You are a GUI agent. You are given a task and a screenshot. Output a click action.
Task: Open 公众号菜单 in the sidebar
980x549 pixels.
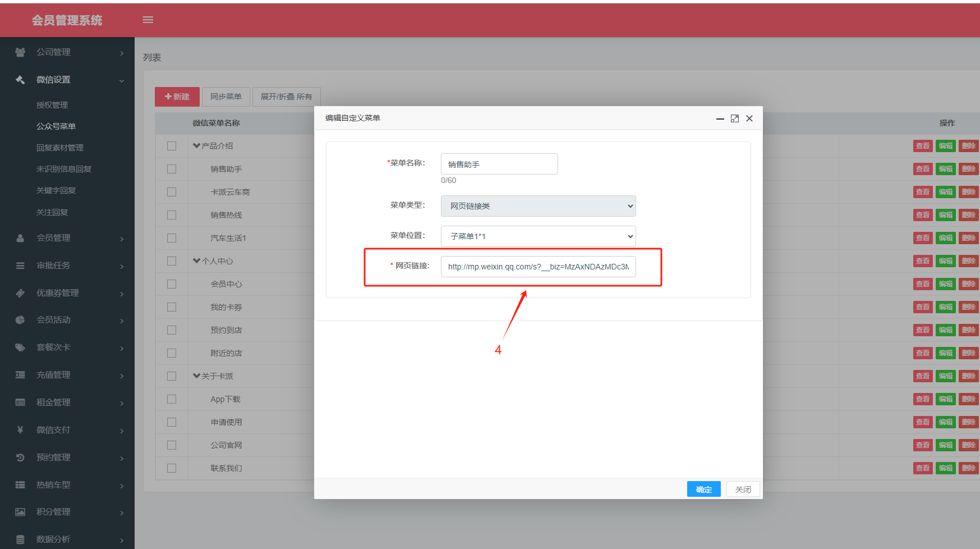pos(56,126)
